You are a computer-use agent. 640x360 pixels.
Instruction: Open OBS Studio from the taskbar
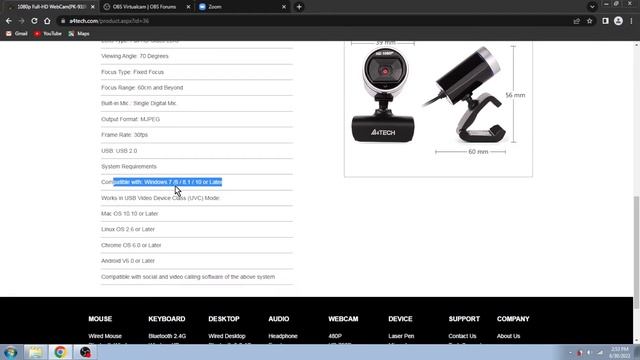(85, 352)
